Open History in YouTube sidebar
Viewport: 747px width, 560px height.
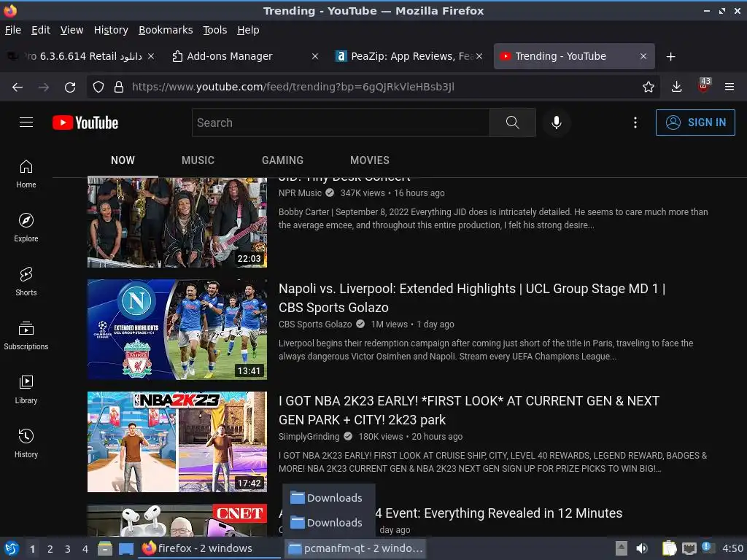tap(26, 443)
